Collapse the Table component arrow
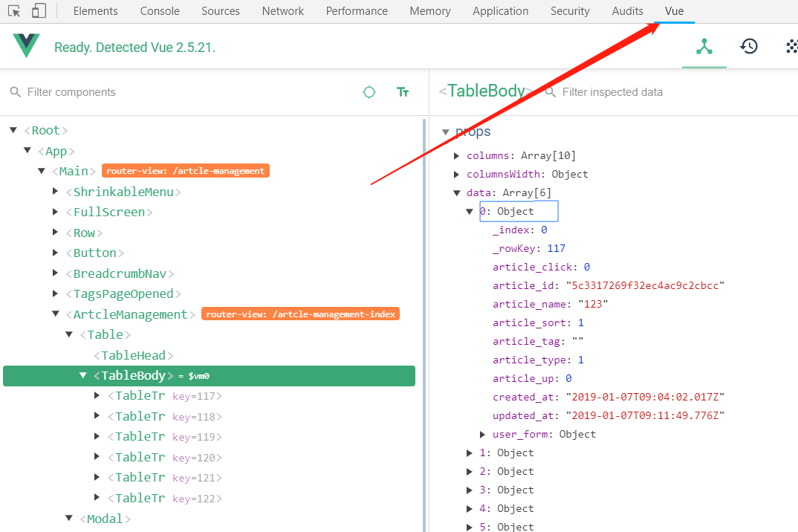 tap(69, 334)
